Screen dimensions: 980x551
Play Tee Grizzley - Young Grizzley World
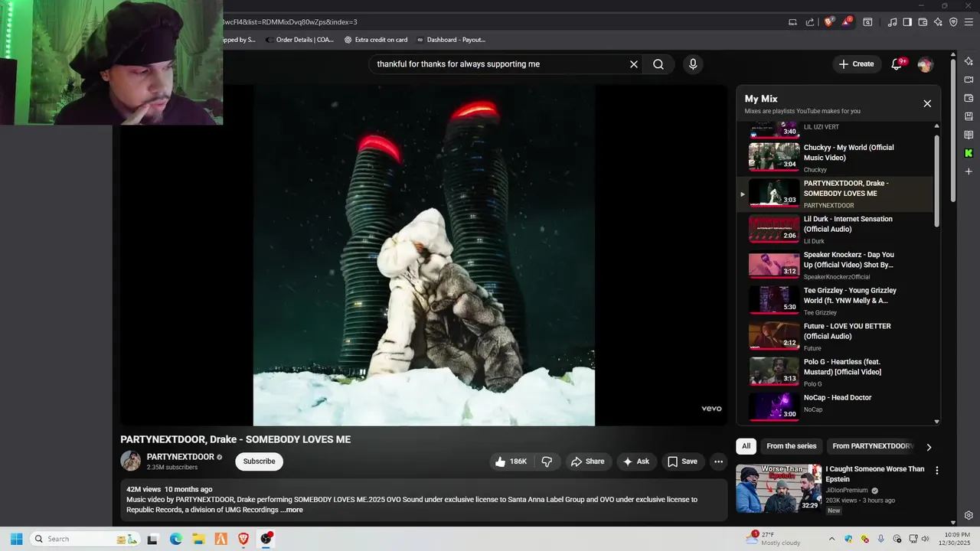[835, 301]
